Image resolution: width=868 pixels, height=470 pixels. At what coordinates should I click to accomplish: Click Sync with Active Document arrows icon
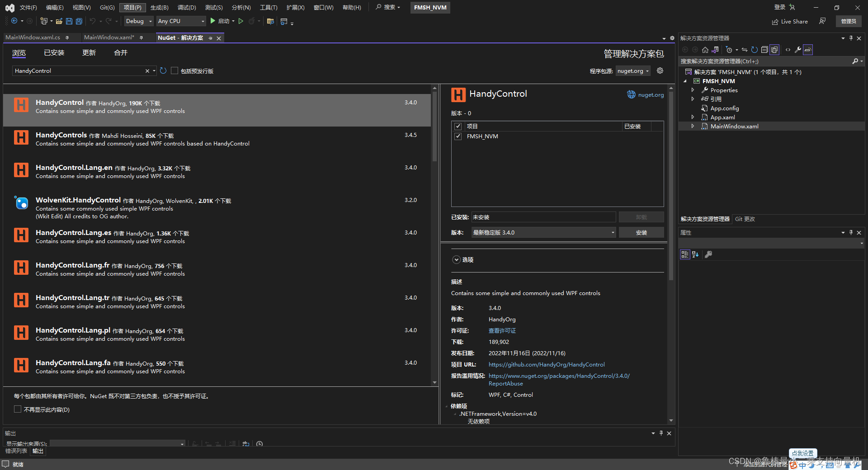744,50
